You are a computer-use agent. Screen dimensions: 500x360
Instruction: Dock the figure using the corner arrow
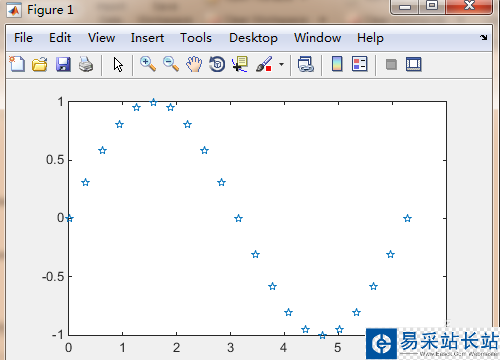[484, 37]
